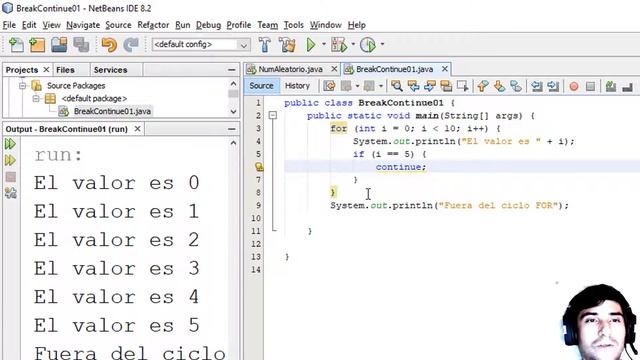Click the Output settings wrench icon
Screen dimensions: 640x360
tap(11, 193)
